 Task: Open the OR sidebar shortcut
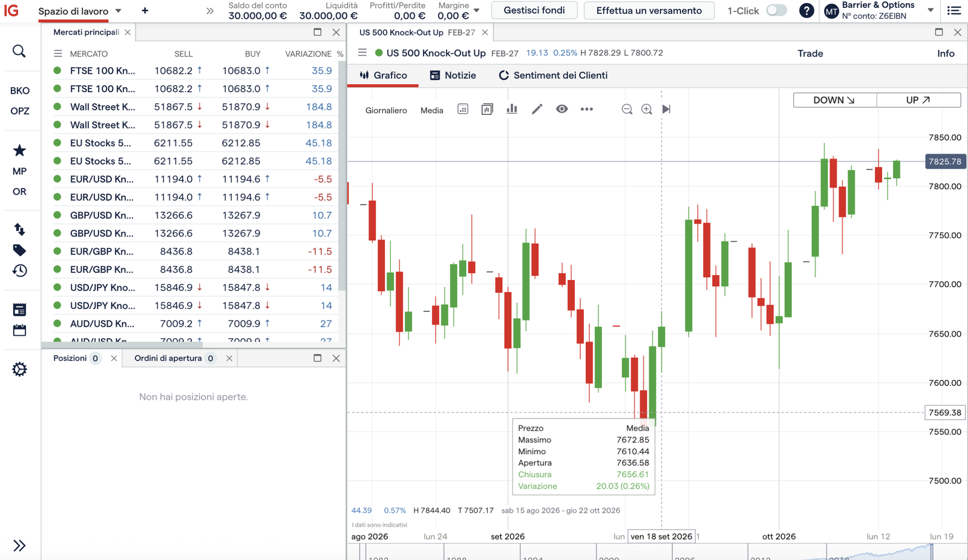tap(19, 192)
